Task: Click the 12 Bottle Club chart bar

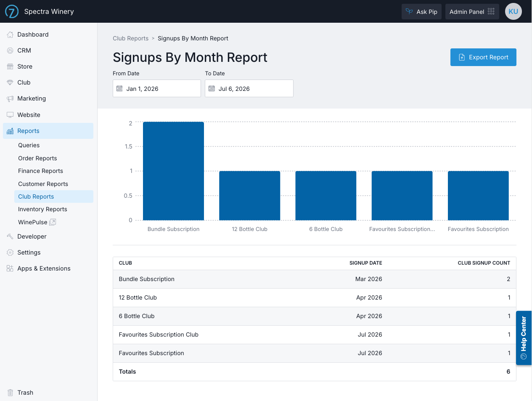Action: pos(250,196)
